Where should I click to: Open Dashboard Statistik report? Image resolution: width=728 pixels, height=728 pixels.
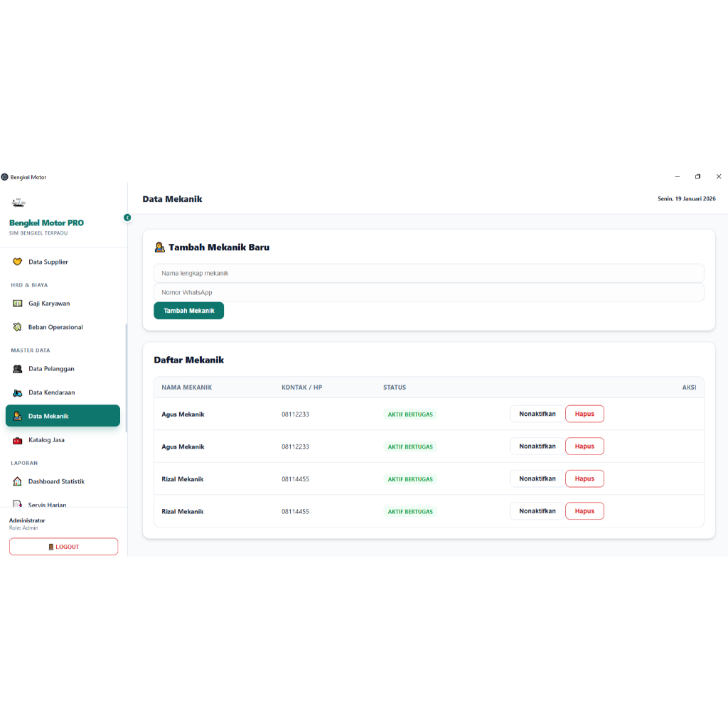(63, 481)
